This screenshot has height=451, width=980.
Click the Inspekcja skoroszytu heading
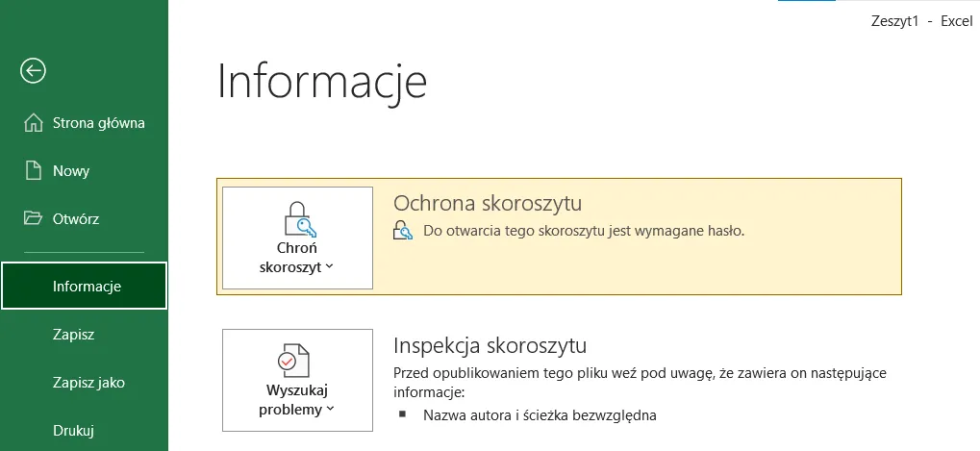(x=490, y=344)
